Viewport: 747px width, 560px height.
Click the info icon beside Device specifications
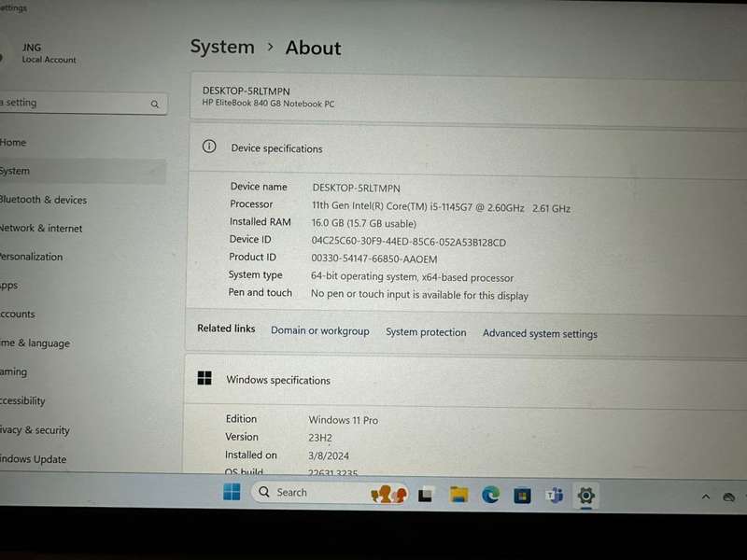208,147
